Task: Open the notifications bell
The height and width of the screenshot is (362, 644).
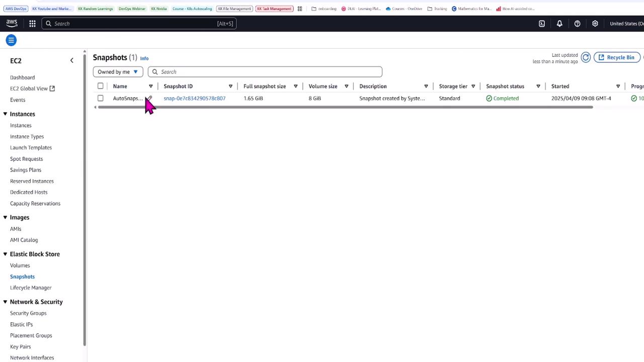Action: click(x=559, y=24)
